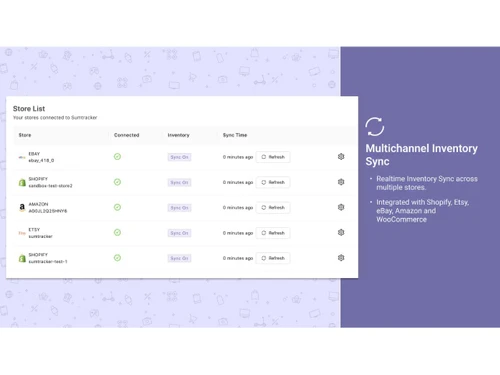Click 'Your stores connected to Sumtracker' subtitle

coord(55,118)
